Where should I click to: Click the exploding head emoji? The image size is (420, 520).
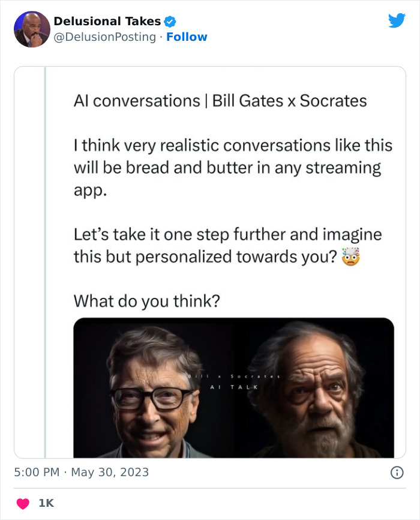pos(350,256)
